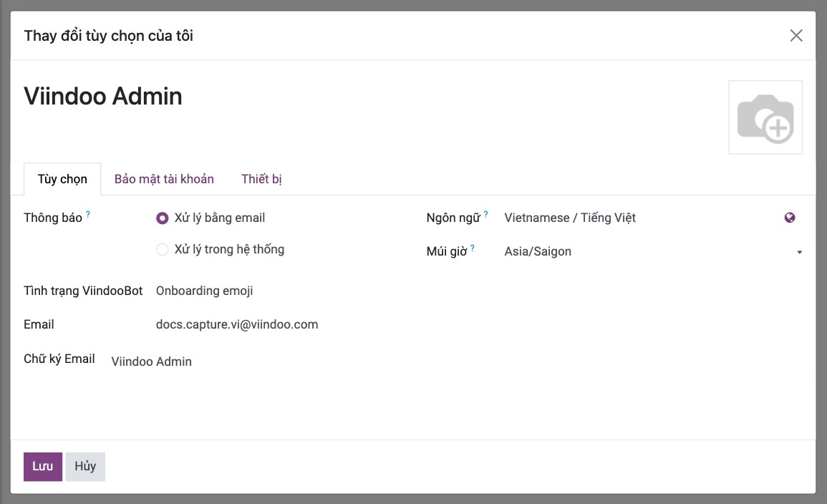Viewport: 827px width, 504px height.
Task: Close the preferences dialog with X
Action: [796, 35]
